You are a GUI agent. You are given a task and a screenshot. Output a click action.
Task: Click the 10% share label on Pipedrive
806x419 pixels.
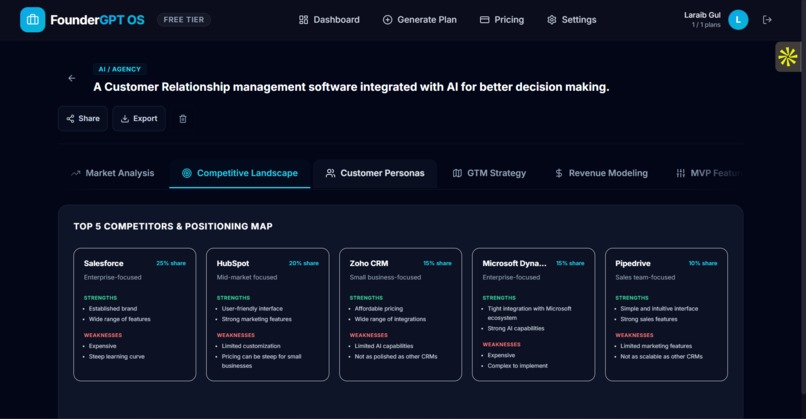(x=703, y=263)
